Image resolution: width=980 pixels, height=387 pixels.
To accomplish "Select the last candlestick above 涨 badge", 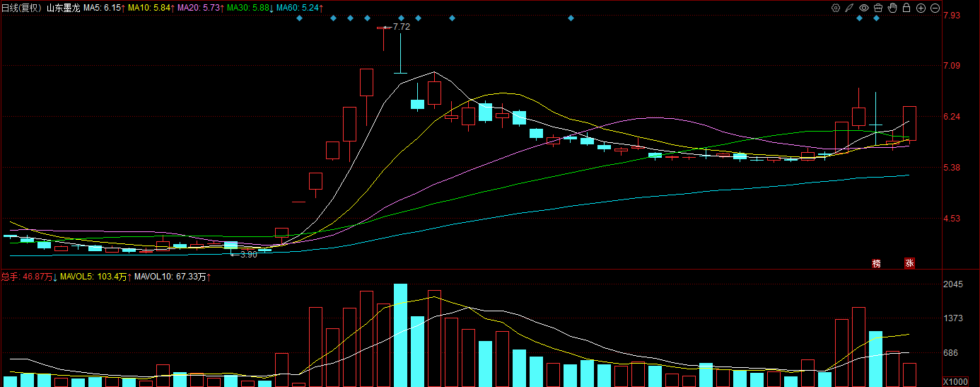I will click(x=910, y=123).
